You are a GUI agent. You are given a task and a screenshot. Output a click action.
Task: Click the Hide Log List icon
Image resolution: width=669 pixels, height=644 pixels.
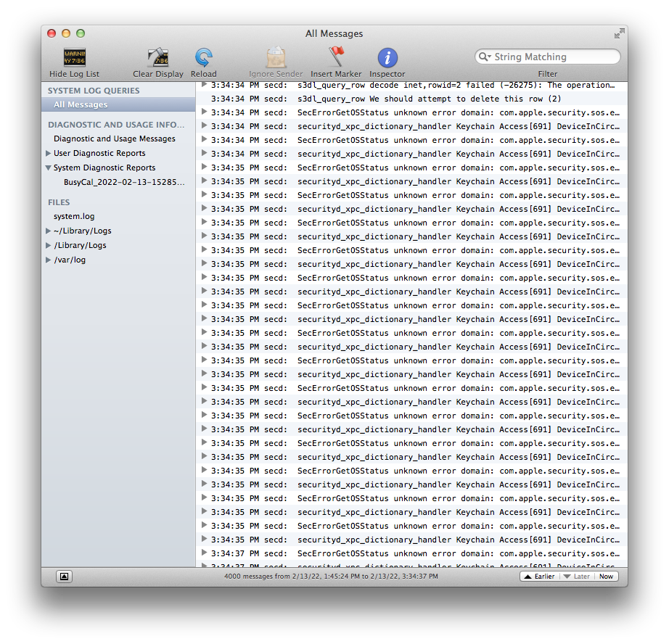pyautogui.click(x=75, y=57)
